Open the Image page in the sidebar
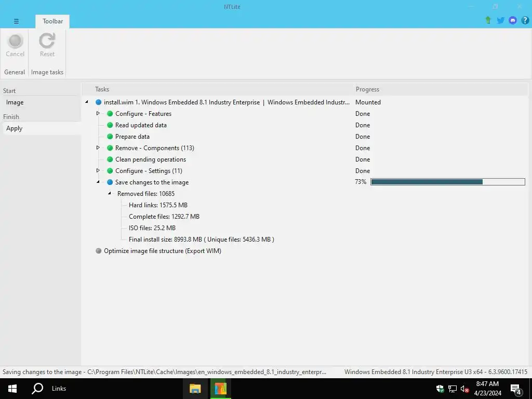Image resolution: width=532 pixels, height=399 pixels. 42,102
